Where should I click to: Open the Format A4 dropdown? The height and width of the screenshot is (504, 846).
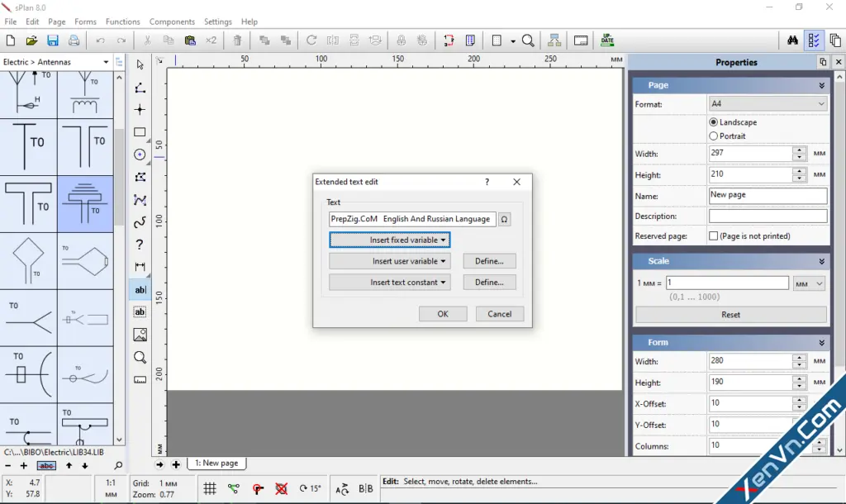click(x=768, y=103)
